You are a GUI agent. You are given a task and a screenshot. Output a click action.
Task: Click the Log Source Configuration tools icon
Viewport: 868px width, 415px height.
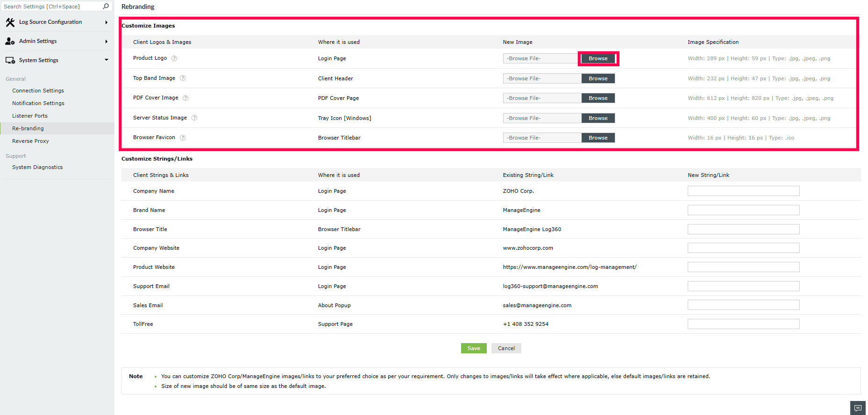(x=10, y=22)
